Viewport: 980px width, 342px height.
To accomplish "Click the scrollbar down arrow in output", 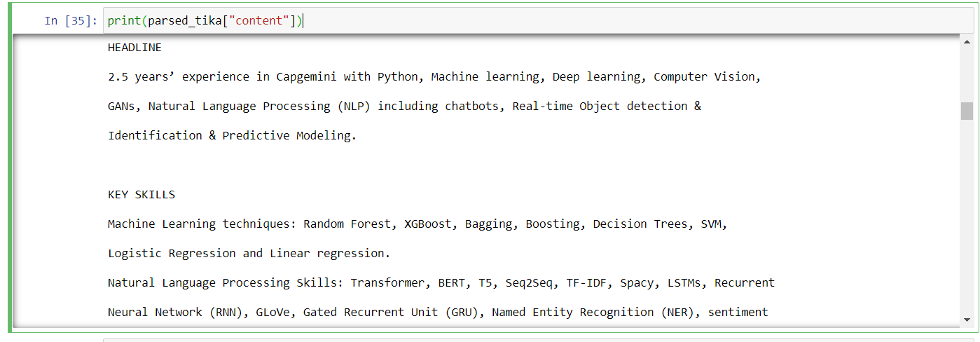I will (967, 320).
